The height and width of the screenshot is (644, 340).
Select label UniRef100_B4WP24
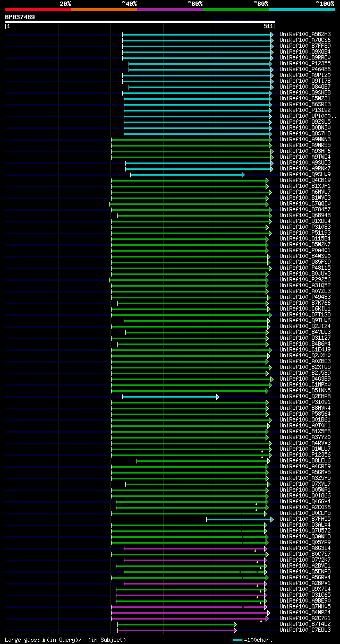(x=305, y=613)
